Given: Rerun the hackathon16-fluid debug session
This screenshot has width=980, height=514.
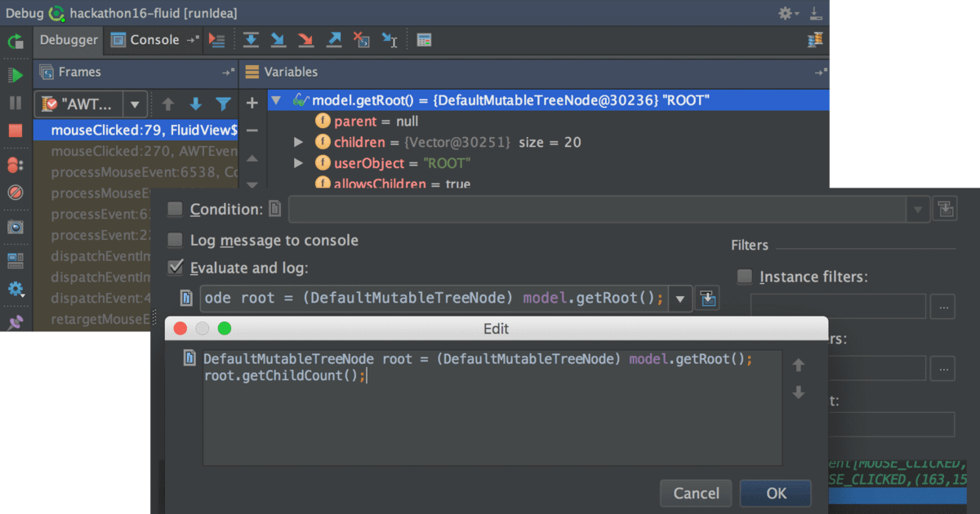Looking at the screenshot, I should tap(15, 42).
